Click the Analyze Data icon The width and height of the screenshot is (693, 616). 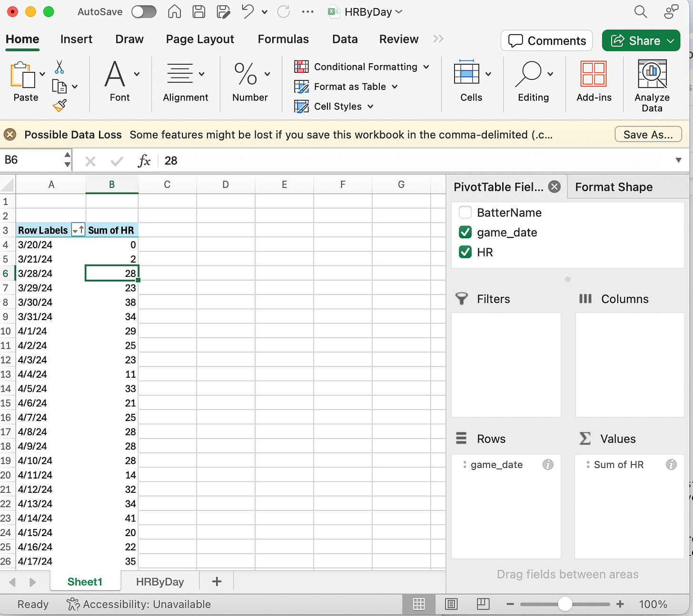(652, 74)
